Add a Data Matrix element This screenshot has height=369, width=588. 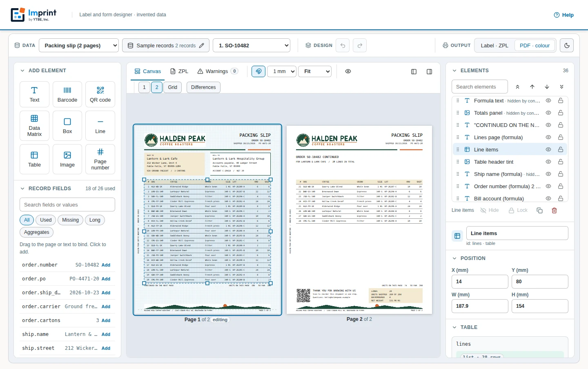pyautogui.click(x=34, y=126)
